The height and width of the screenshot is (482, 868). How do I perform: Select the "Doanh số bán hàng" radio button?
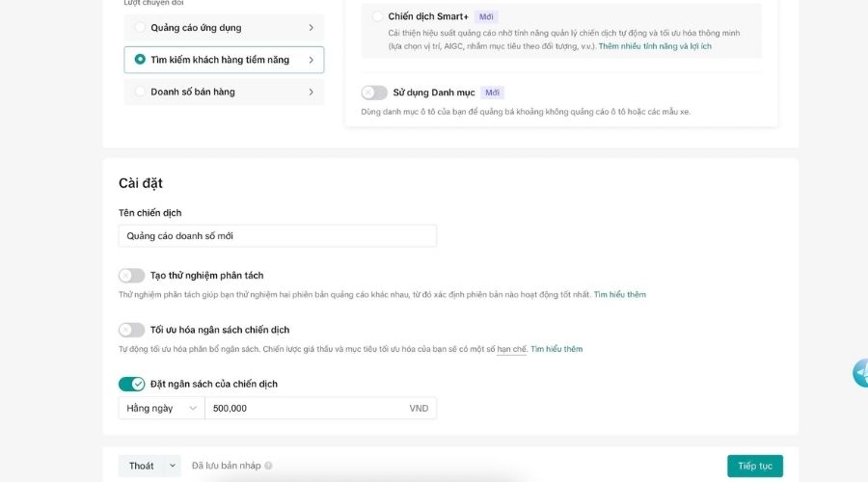pos(141,92)
